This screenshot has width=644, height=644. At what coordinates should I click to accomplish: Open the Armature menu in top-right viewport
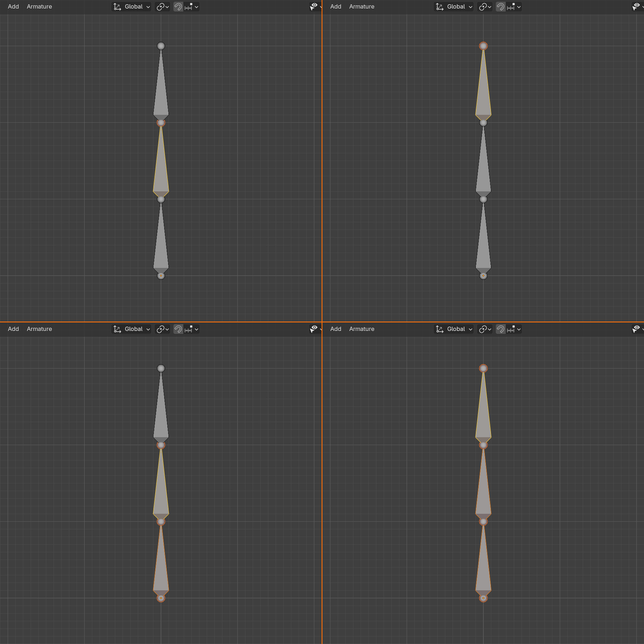coord(362,7)
